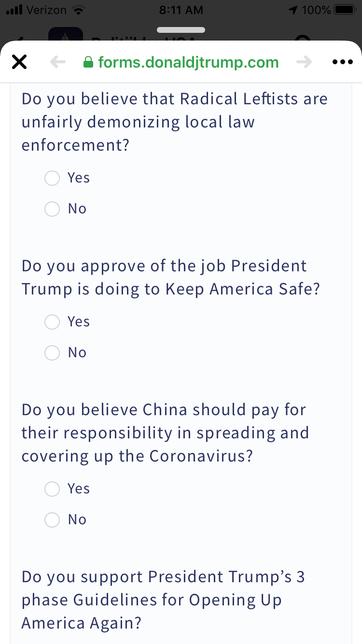Tap the 3 phase Guidelines question text
The width and height of the screenshot is (362, 644).
click(164, 600)
